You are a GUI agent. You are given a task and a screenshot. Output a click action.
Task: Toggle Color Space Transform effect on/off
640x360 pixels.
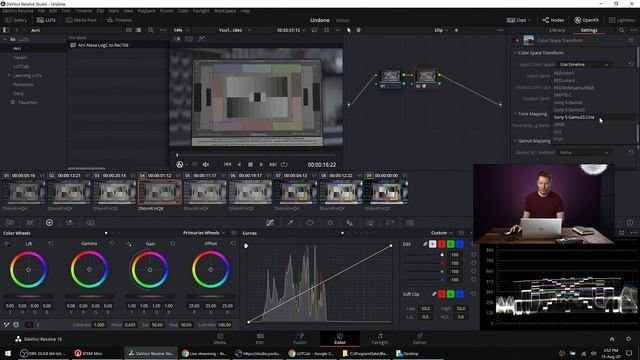517,40
